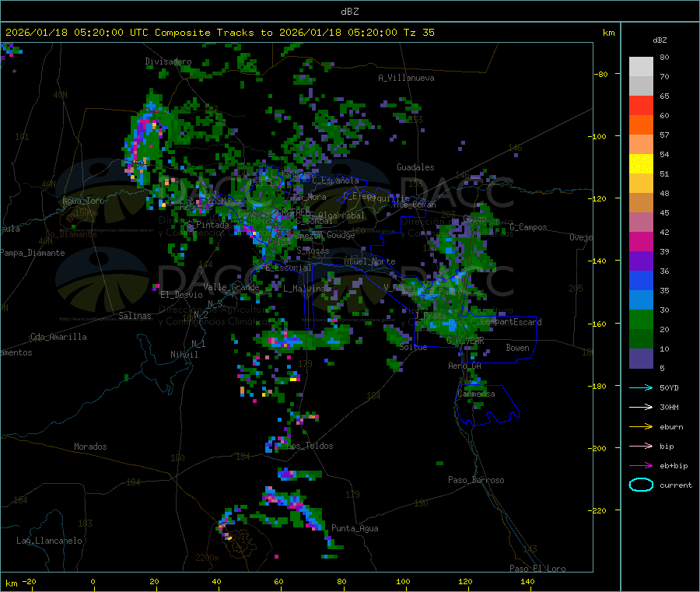Pick the red 60-65 dBZ swatch
The image size is (700, 592).
point(641,105)
